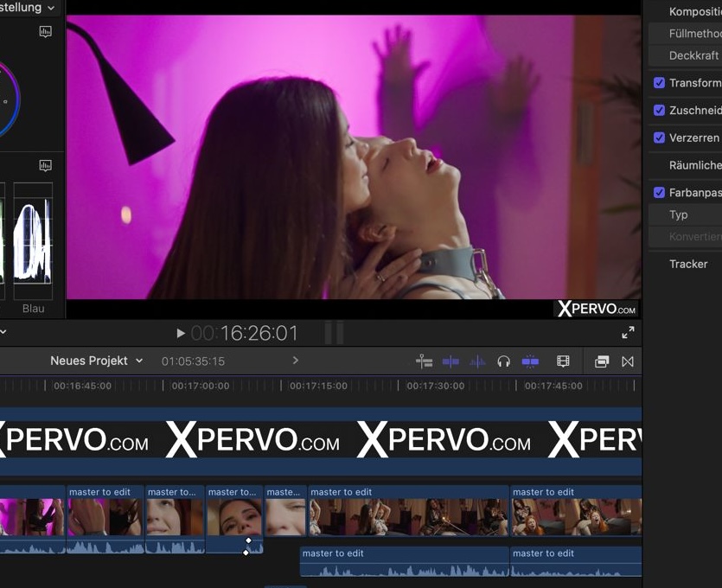
Task: Click ruler mark 00:17:15:00
Action: [x=318, y=386]
